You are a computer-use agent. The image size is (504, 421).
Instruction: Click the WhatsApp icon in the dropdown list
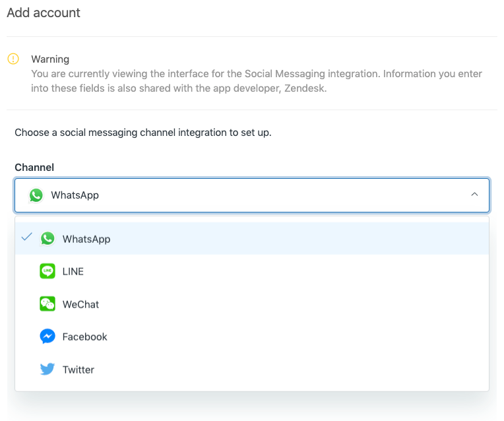47,239
